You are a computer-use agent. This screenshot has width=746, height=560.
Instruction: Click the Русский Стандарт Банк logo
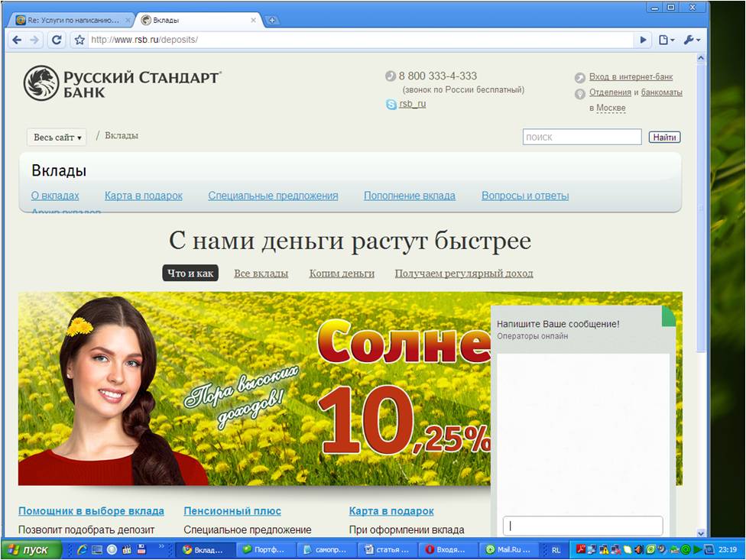123,83
